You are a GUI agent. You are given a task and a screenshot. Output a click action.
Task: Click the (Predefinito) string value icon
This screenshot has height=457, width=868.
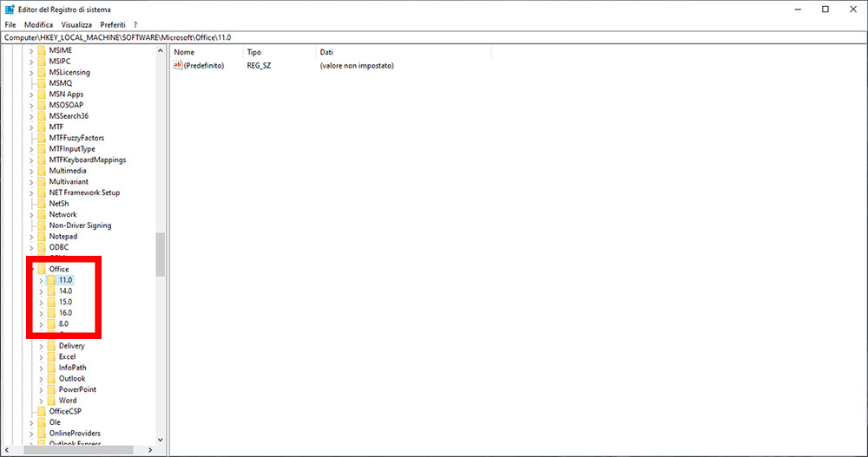(x=178, y=65)
